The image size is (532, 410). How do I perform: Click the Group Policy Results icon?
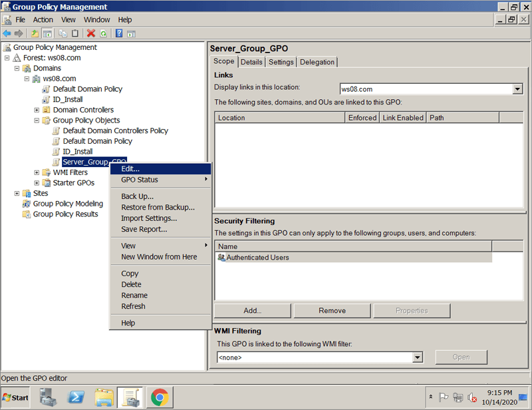point(26,214)
